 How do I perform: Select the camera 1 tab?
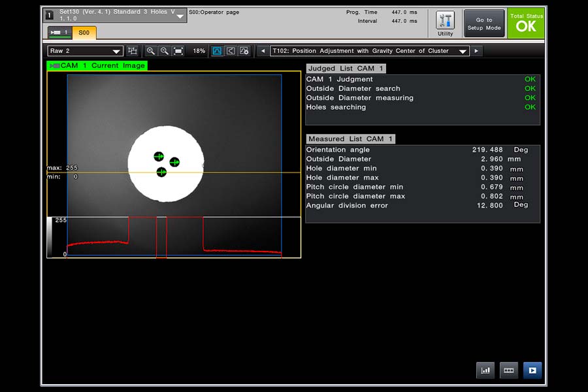tap(59, 33)
